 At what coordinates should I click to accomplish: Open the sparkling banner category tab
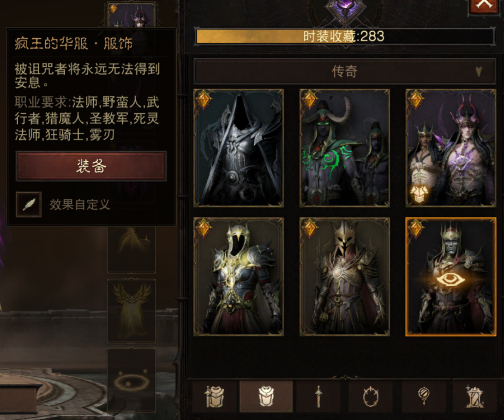(x=474, y=396)
